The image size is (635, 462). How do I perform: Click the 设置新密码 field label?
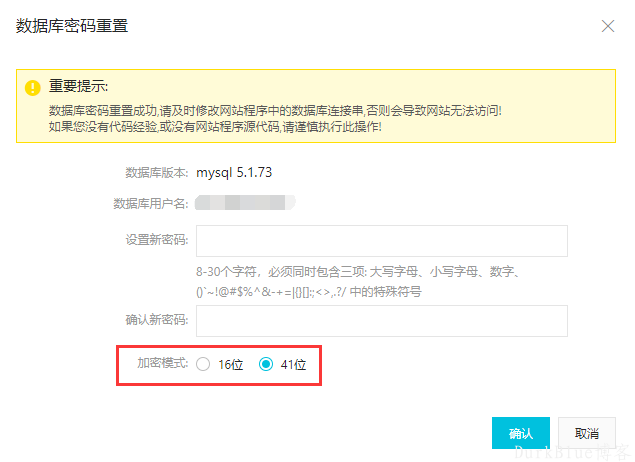157,240
